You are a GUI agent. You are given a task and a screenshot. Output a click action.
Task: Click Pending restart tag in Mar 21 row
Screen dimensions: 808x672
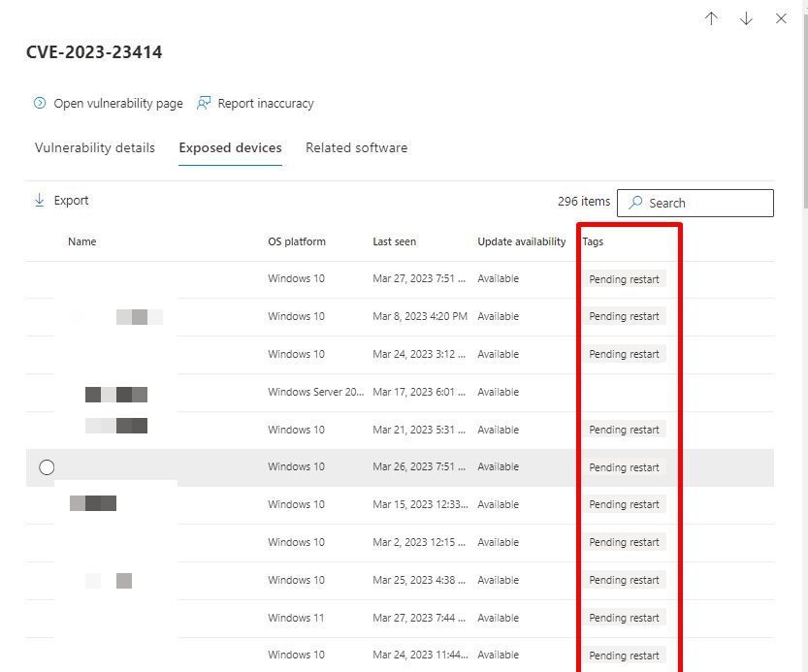[x=624, y=430]
